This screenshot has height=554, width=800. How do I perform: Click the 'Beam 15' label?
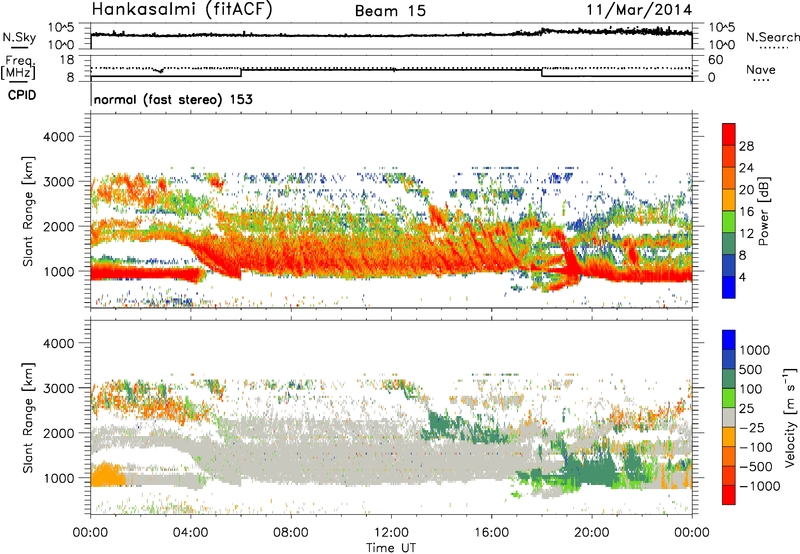(390, 11)
